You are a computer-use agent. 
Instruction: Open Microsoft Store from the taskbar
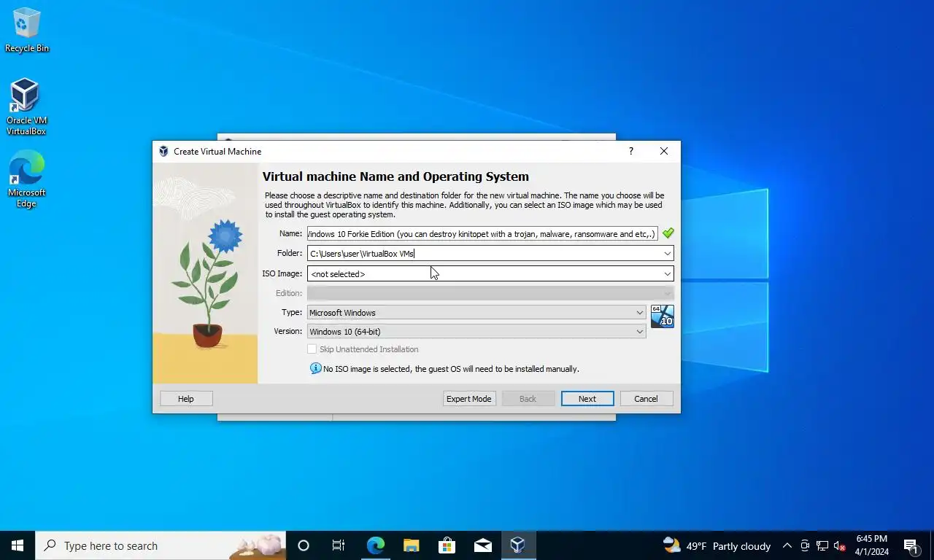(x=447, y=545)
